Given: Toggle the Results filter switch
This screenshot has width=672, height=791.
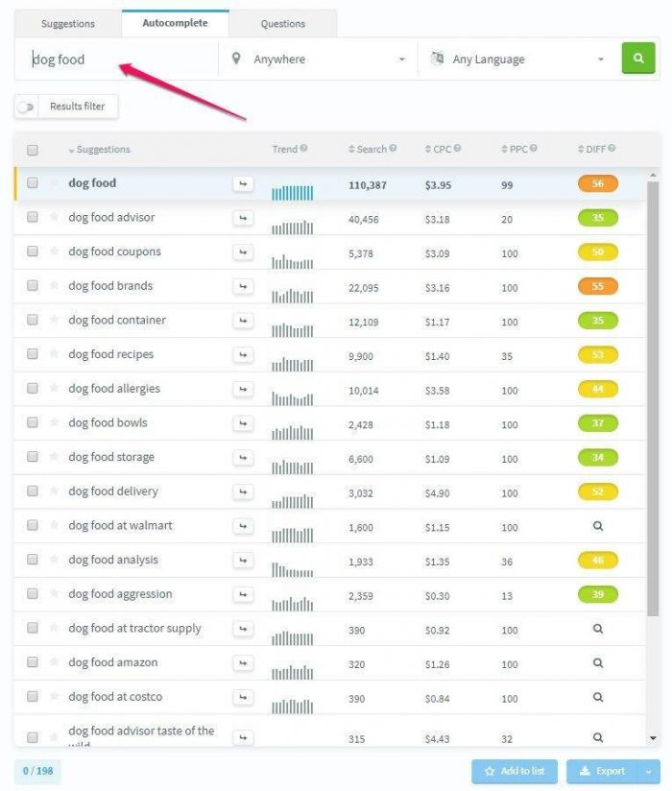Looking at the screenshot, I should (x=26, y=107).
